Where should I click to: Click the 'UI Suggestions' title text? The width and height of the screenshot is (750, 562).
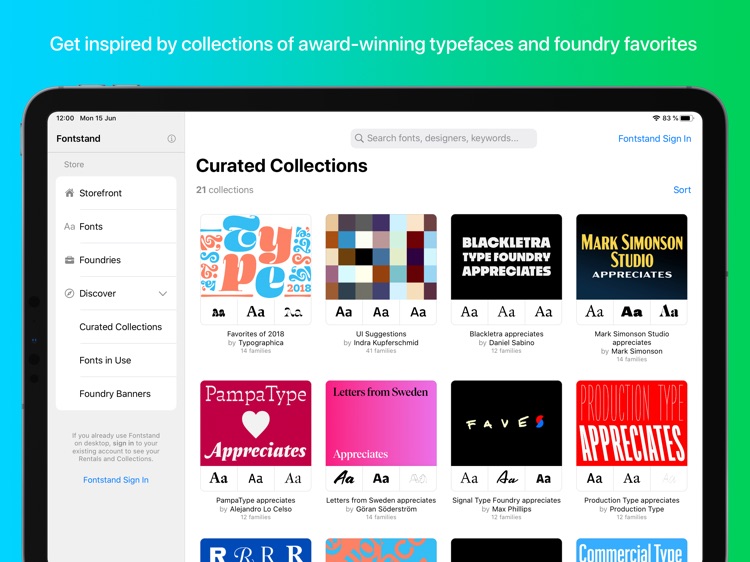point(381,334)
